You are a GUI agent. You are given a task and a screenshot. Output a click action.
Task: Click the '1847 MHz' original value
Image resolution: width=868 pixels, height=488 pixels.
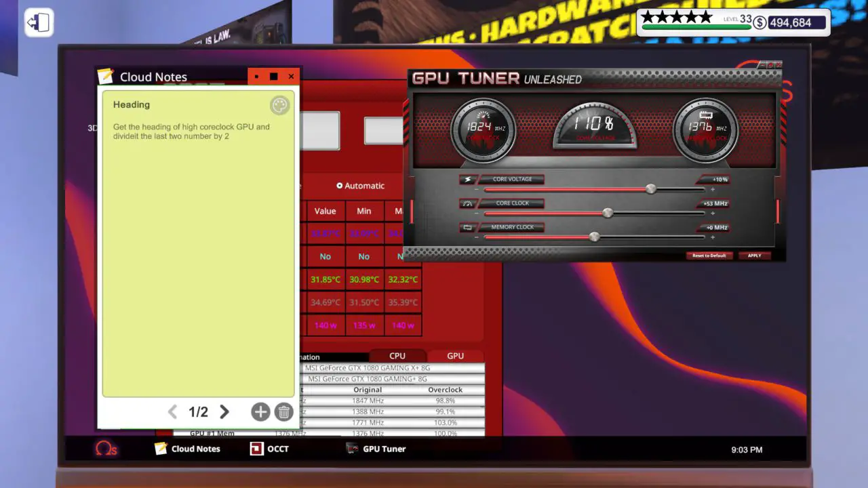pos(368,401)
